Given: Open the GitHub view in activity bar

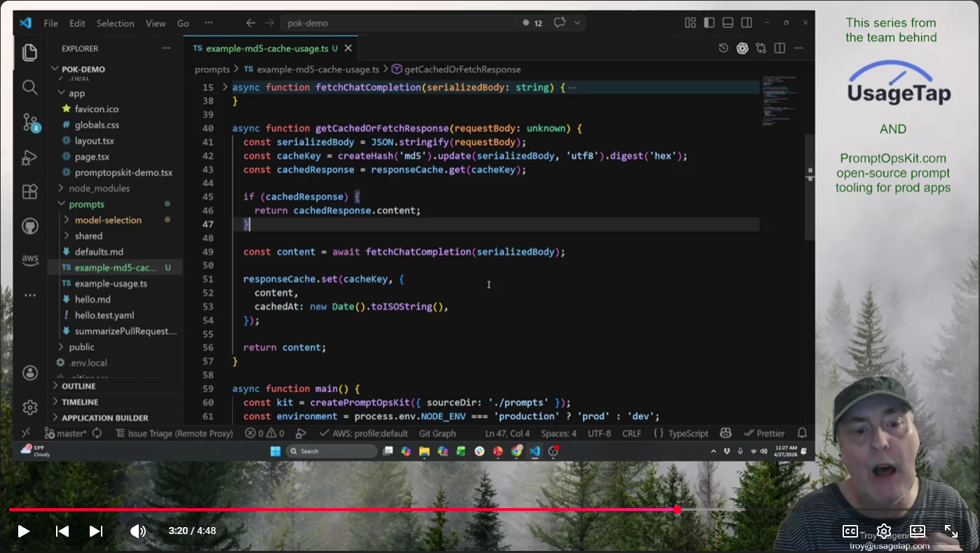Looking at the screenshot, I should tap(29, 226).
